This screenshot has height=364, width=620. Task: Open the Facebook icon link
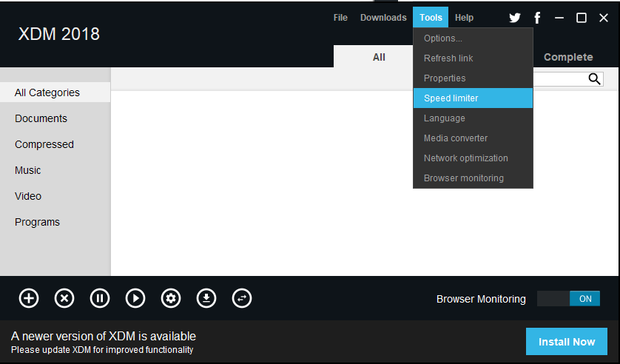pos(537,18)
